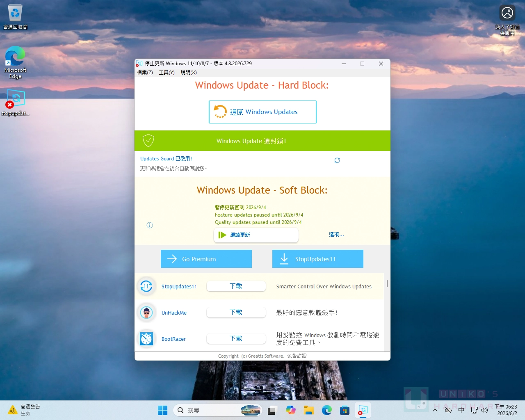Open Microsoft Store from the taskbar

tap(345, 410)
